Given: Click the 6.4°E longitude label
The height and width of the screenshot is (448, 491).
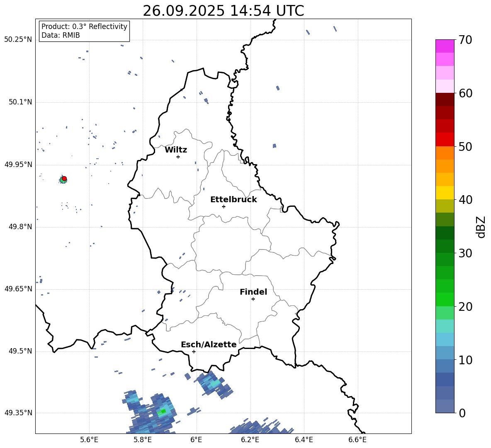Looking at the screenshot, I should (x=304, y=440).
